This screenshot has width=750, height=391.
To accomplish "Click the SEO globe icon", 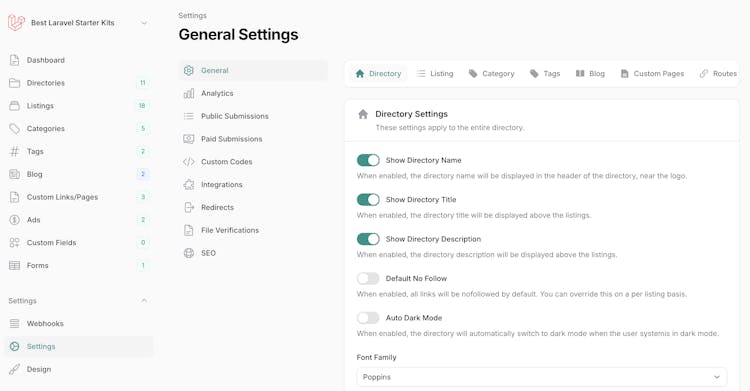I will coord(189,253).
